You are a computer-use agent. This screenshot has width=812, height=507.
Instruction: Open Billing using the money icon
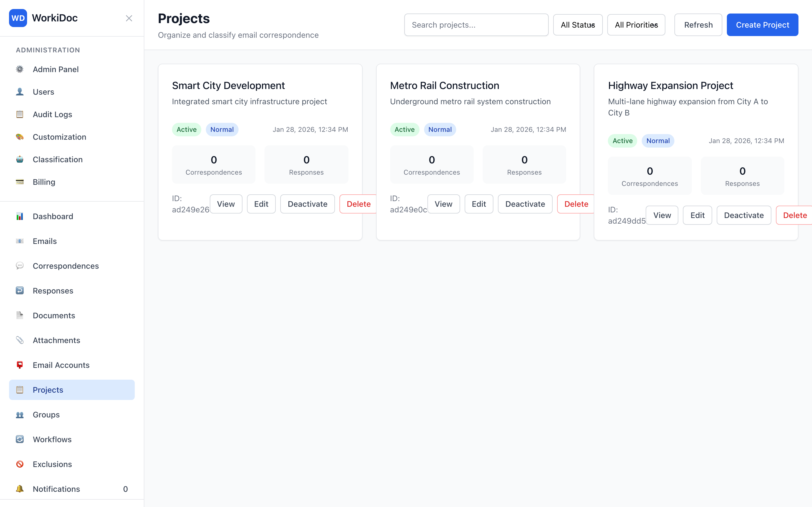[x=19, y=182]
